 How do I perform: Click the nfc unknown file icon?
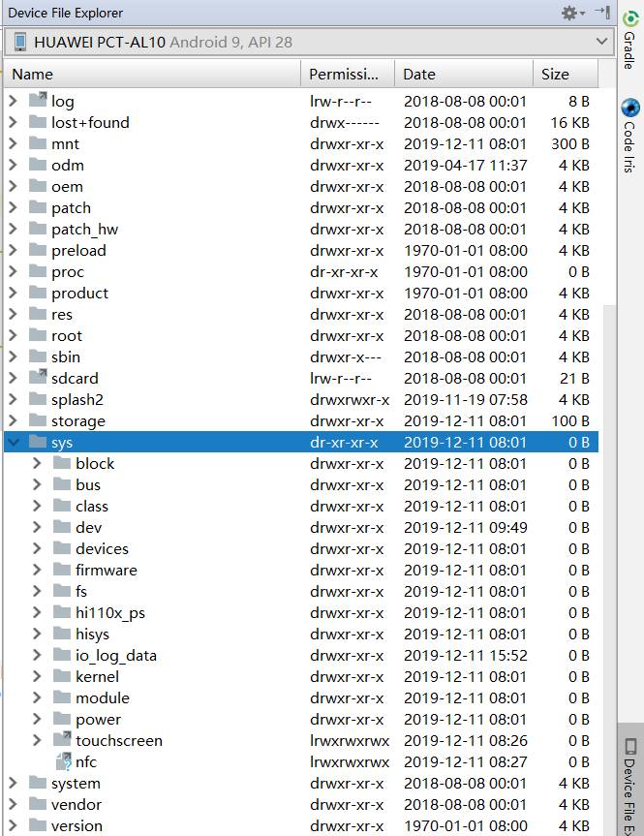[x=63, y=762]
